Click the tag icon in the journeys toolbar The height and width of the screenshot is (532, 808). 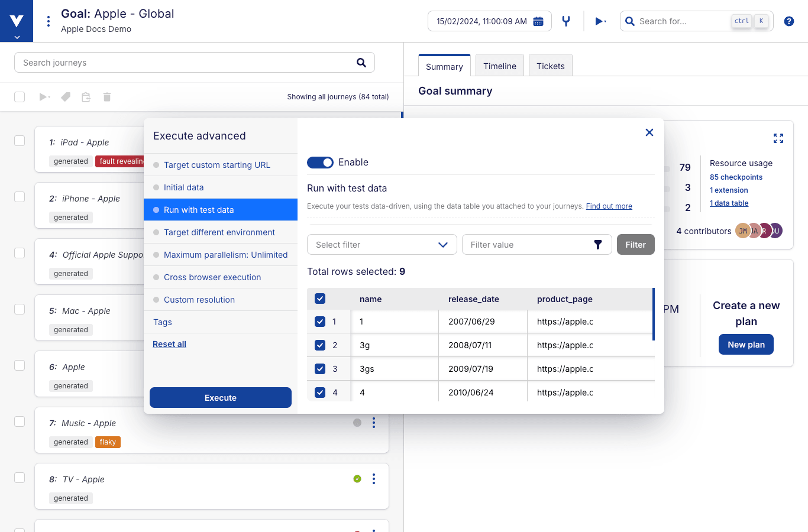65,96
